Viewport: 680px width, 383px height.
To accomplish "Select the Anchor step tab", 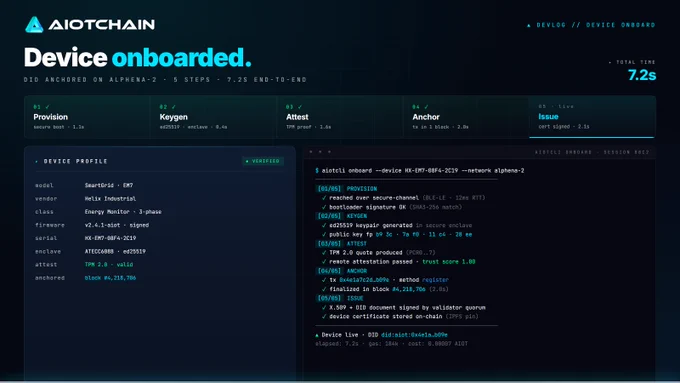I will [466, 117].
